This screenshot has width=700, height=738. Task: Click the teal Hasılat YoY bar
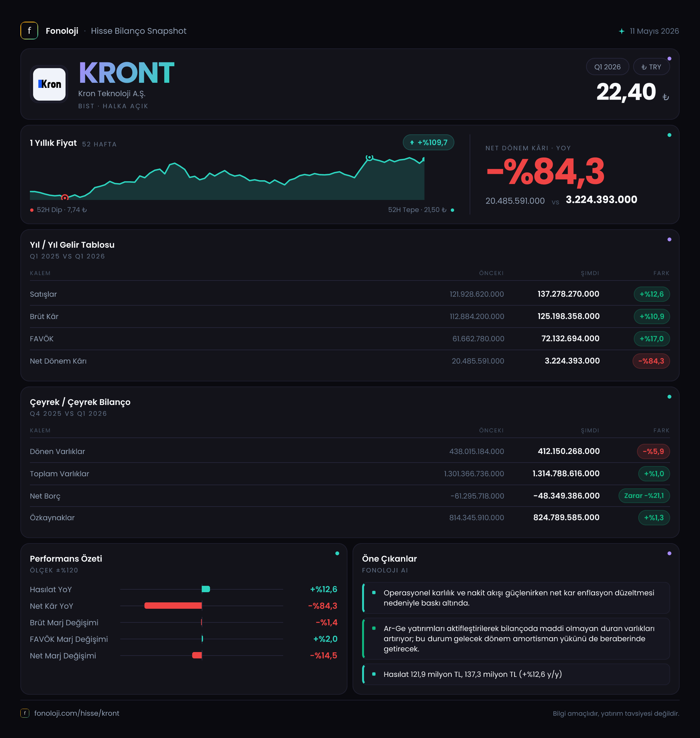pyautogui.click(x=206, y=589)
